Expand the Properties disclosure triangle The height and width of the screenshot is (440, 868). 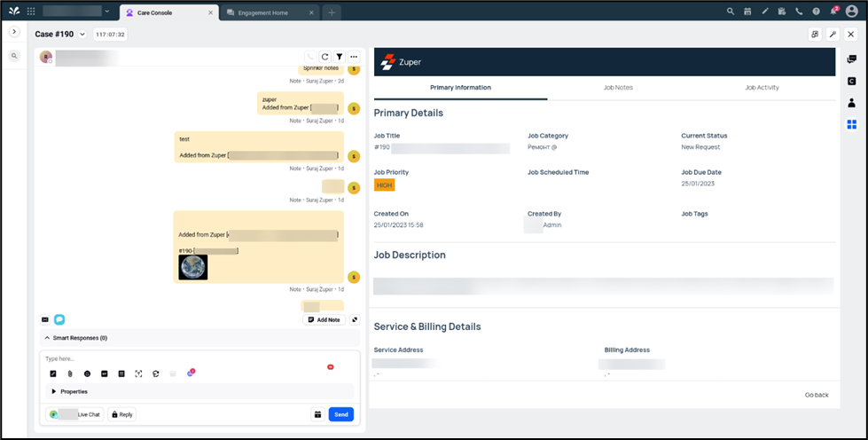coord(54,391)
